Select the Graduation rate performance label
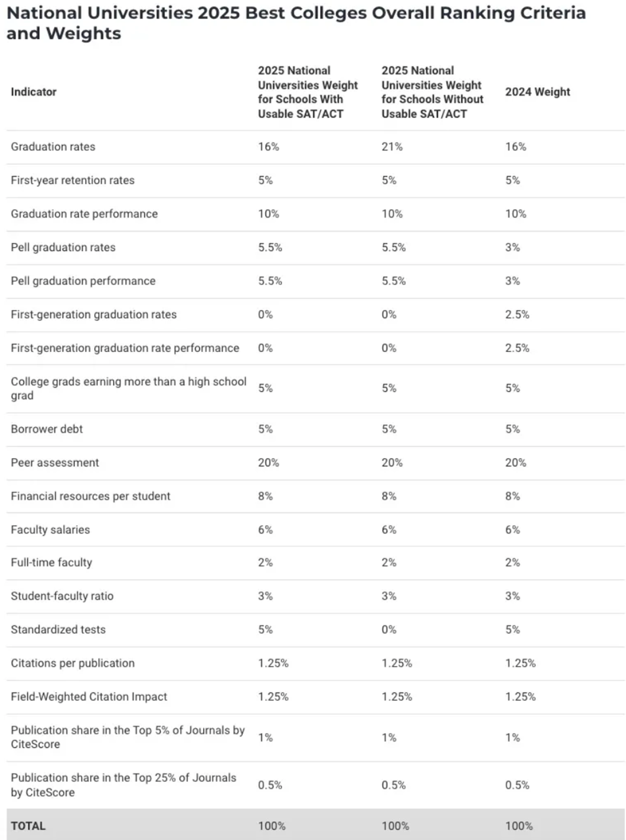 coord(84,214)
